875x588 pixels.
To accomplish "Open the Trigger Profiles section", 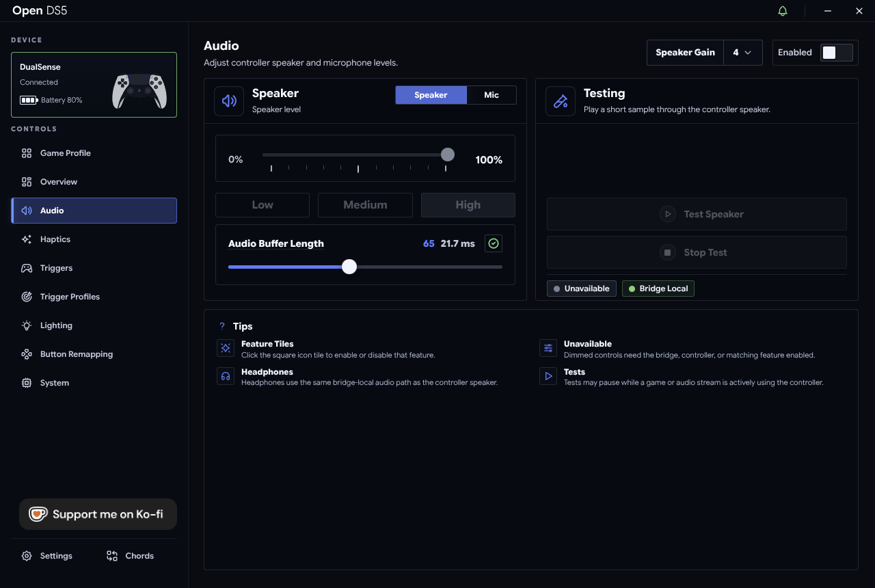I will coord(94,297).
